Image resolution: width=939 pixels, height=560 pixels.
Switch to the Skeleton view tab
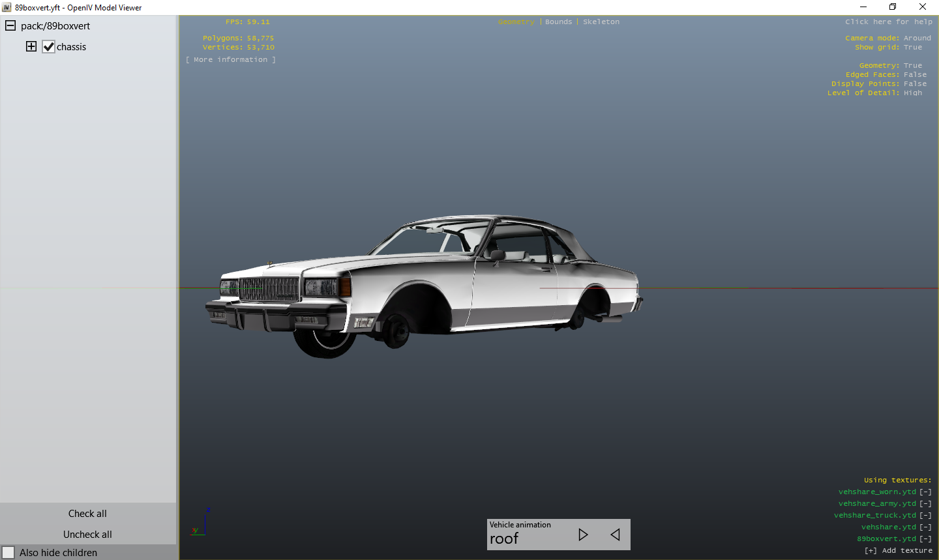[x=601, y=22]
